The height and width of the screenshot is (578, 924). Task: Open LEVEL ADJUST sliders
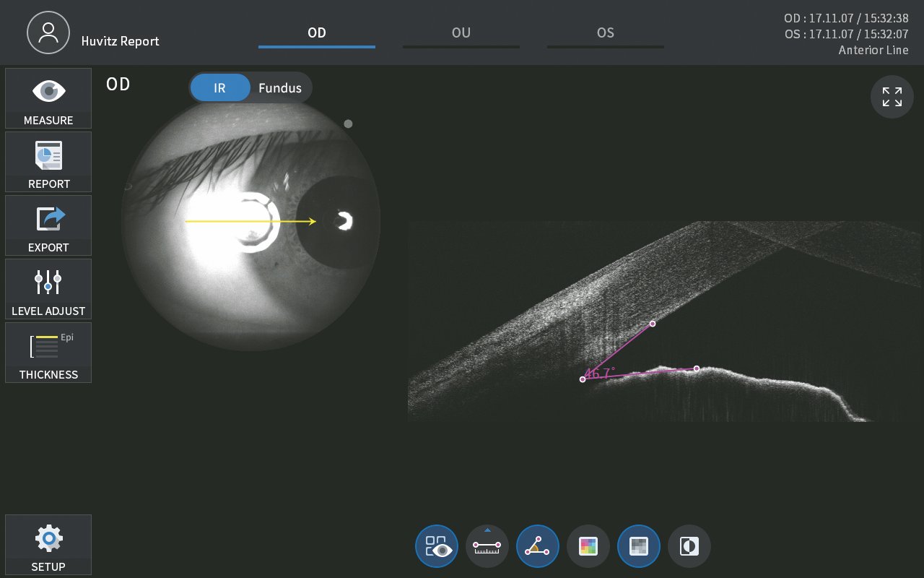pos(48,289)
